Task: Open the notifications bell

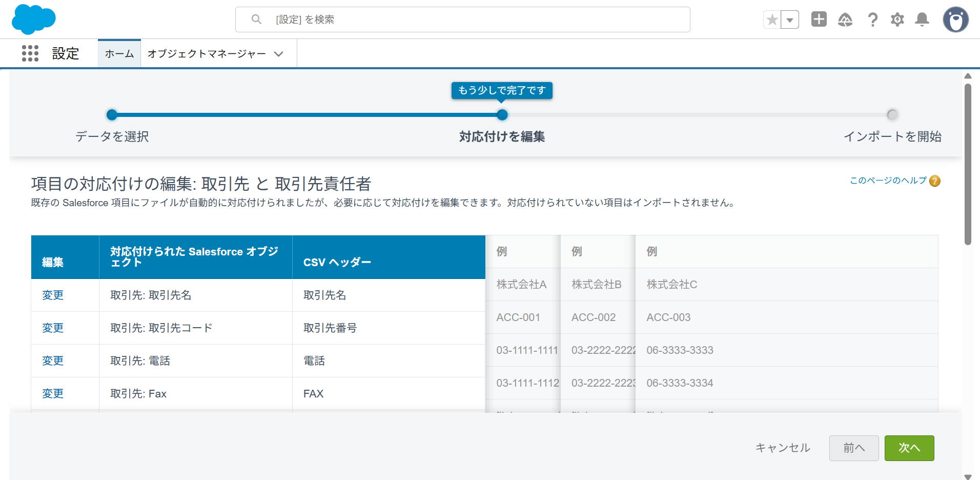Action: pos(922,20)
